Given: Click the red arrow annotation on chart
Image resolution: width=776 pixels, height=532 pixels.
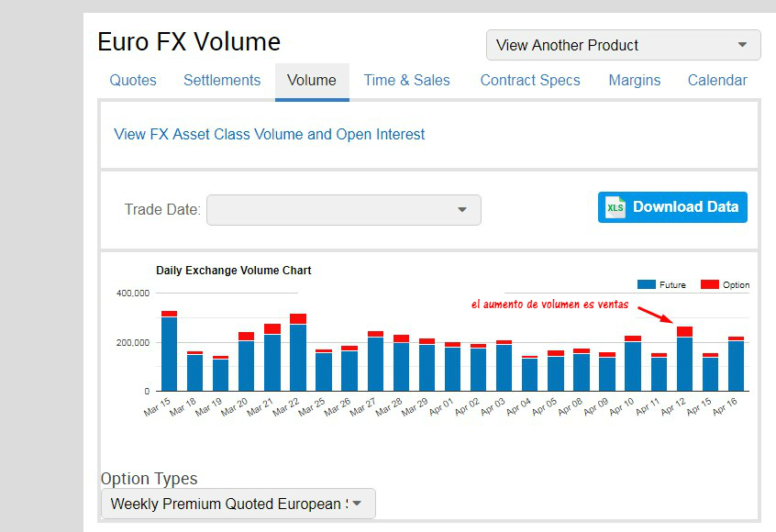Looking at the screenshot, I should tap(655, 314).
